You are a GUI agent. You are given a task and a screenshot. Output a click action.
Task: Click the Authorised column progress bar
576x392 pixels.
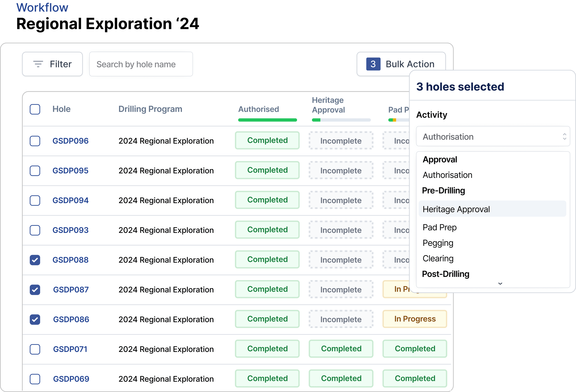(267, 120)
